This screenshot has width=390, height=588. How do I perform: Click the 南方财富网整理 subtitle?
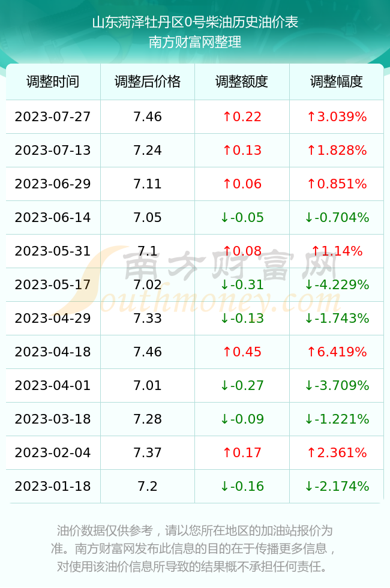click(195, 41)
